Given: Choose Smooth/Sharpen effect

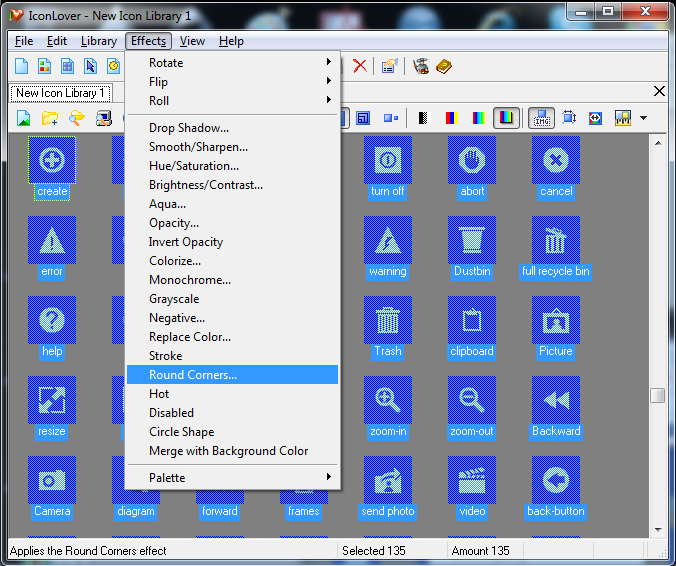Looking at the screenshot, I should 232,147.
